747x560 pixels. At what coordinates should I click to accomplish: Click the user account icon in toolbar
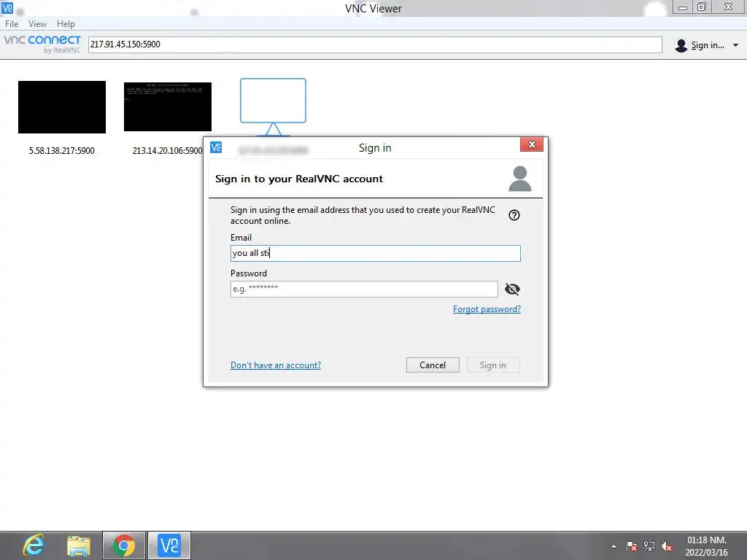[681, 45]
